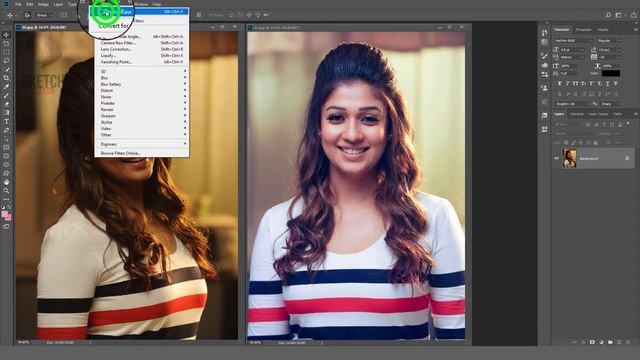This screenshot has height=360, width=640.
Task: Switch to the Paragraph tab
Action: [583, 30]
